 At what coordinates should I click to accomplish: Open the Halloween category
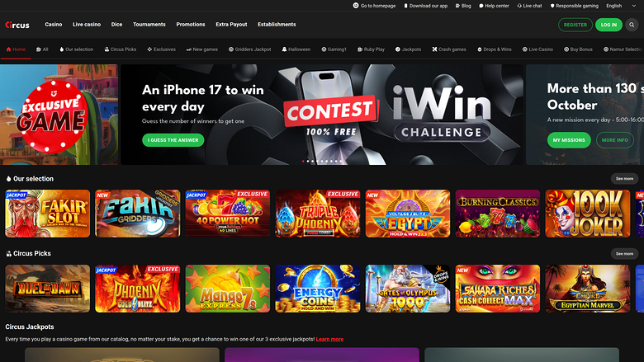pos(296,49)
